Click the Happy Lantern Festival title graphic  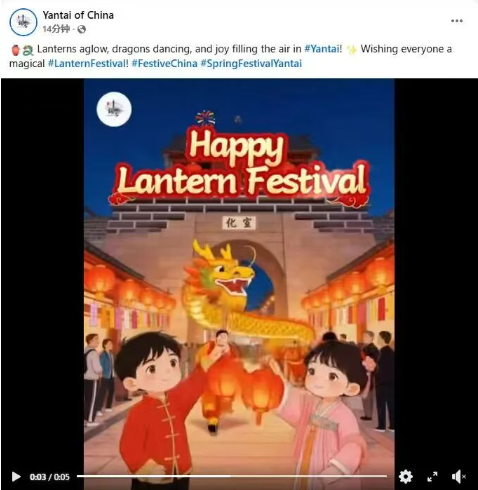pyautogui.click(x=239, y=163)
